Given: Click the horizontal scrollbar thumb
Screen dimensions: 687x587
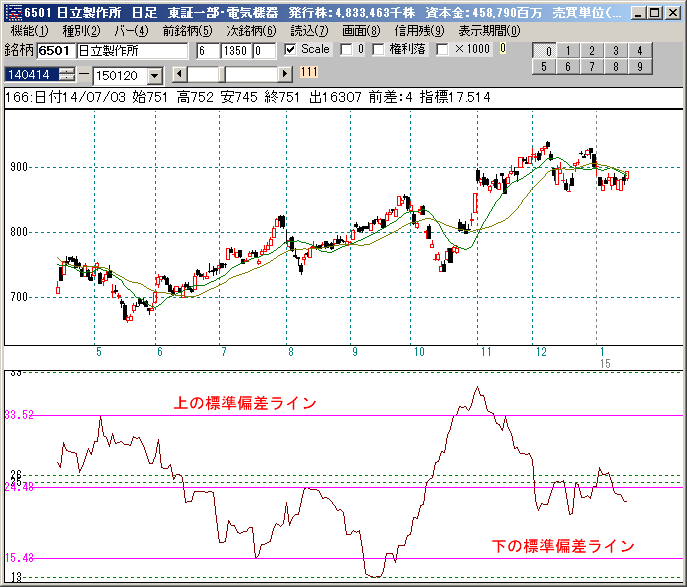Looking at the screenshot, I should click(222, 74).
